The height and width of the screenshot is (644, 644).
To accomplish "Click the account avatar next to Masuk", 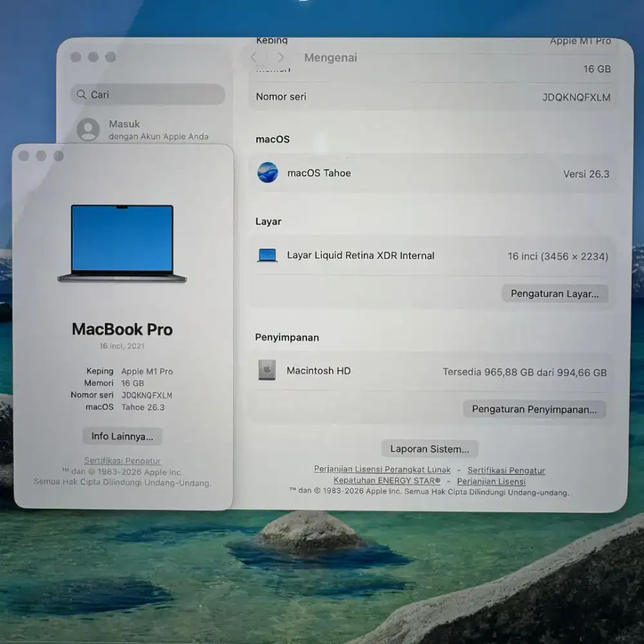I will point(88,129).
